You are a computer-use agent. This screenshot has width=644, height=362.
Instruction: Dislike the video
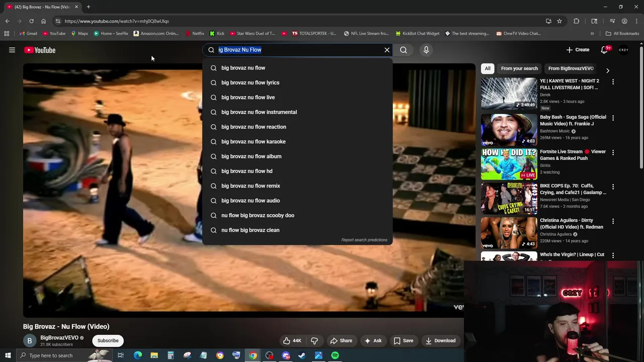point(314,340)
